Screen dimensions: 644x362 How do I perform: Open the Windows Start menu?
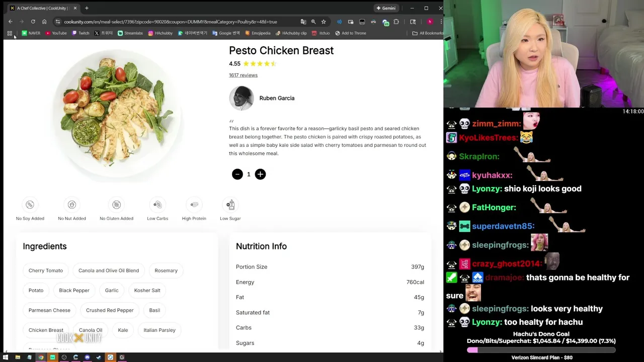point(6,357)
